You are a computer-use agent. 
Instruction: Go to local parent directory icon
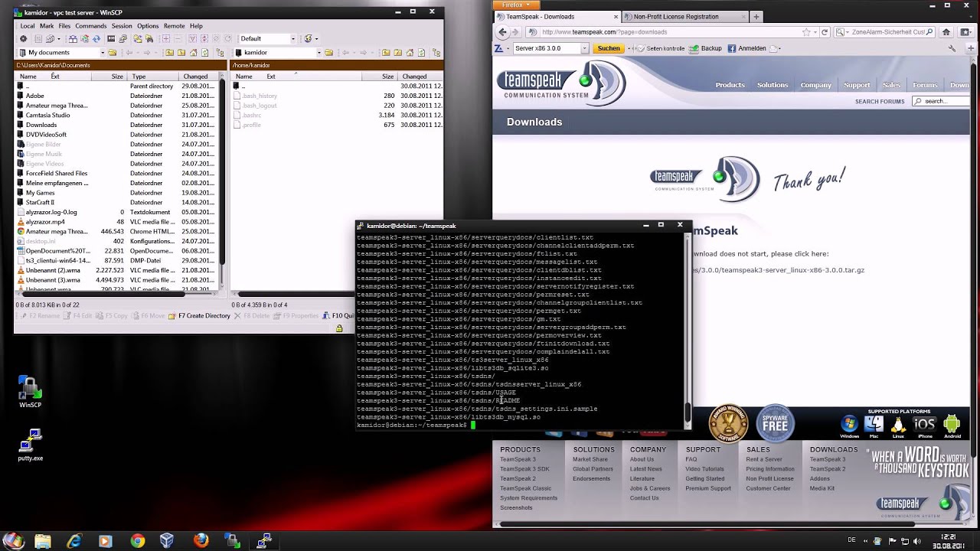click(169, 53)
